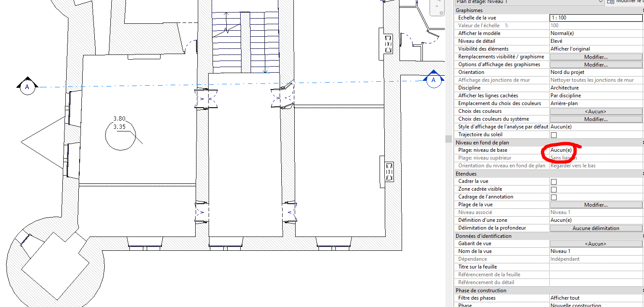Viewport: 644px width, 307px height.
Task: Open Discipline Architecture value
Action: [596, 88]
